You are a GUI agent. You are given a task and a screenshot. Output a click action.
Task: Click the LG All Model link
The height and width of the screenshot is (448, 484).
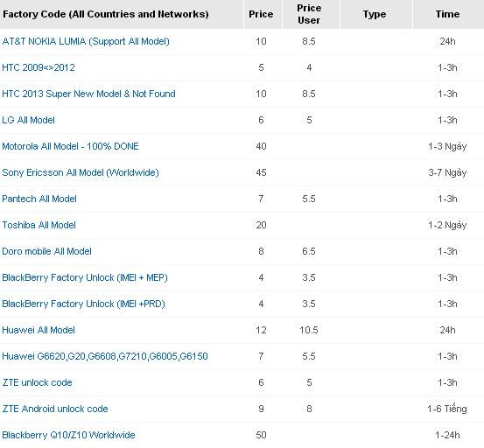point(28,120)
